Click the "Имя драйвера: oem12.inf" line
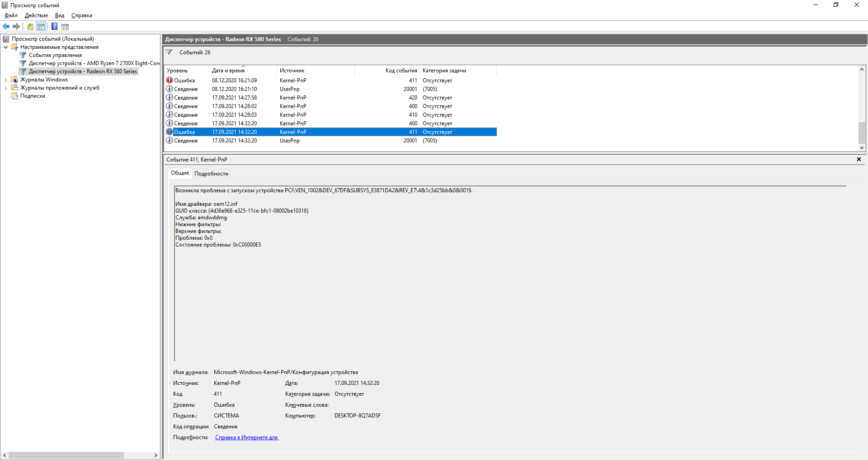The width and height of the screenshot is (868, 460). pyautogui.click(x=206, y=204)
